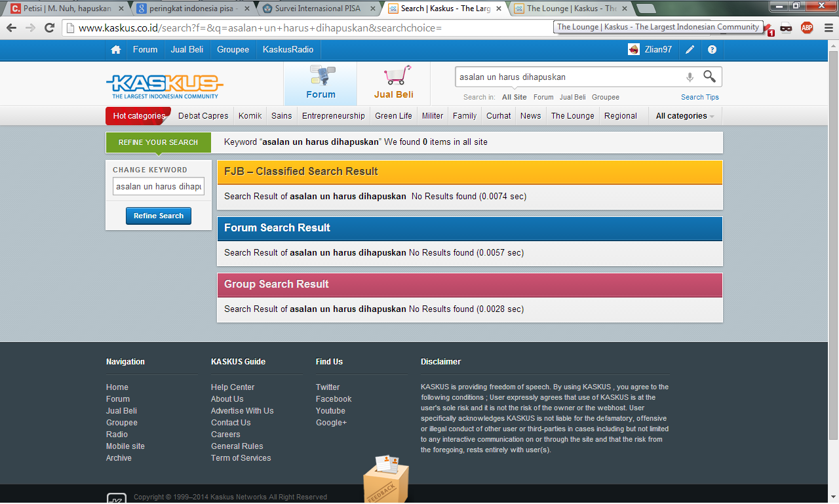This screenshot has height=504, width=839.
Task: Click Refine Search button
Action: 159,216
